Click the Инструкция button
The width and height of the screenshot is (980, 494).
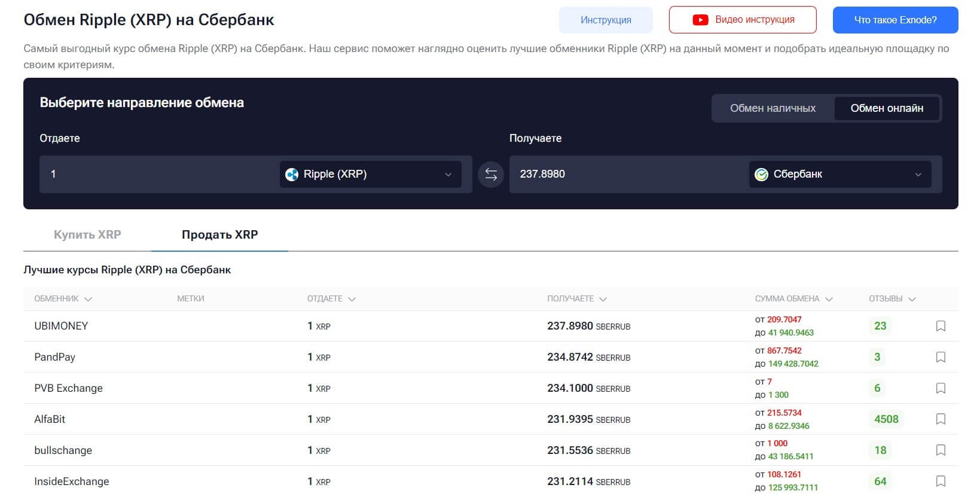tap(605, 20)
